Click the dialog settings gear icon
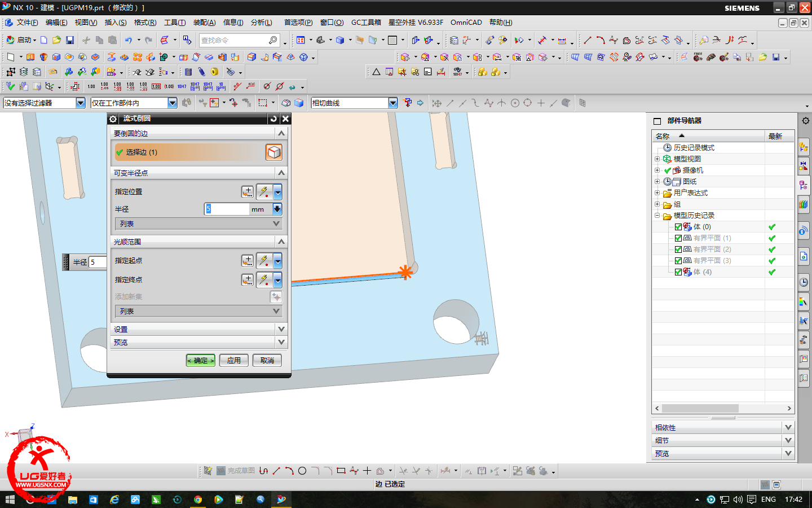The width and height of the screenshot is (812, 508). pos(113,119)
